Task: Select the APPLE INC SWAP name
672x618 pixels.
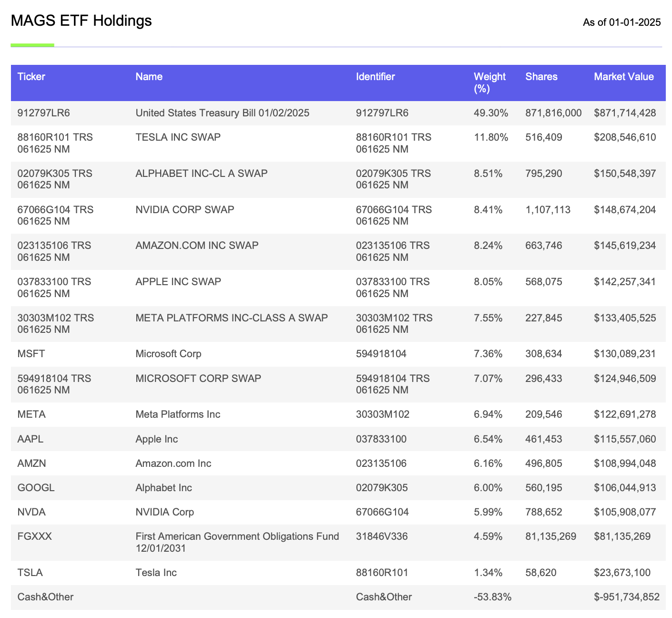Action: click(178, 282)
